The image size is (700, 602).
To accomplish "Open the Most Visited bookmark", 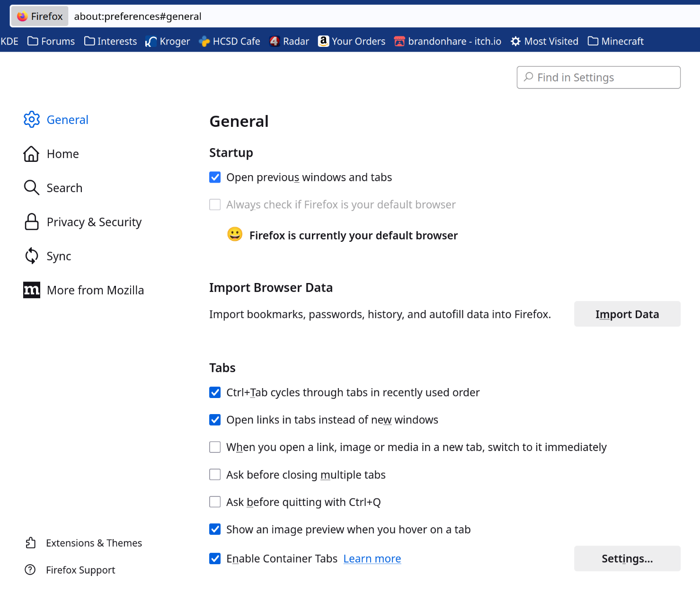I will [545, 41].
